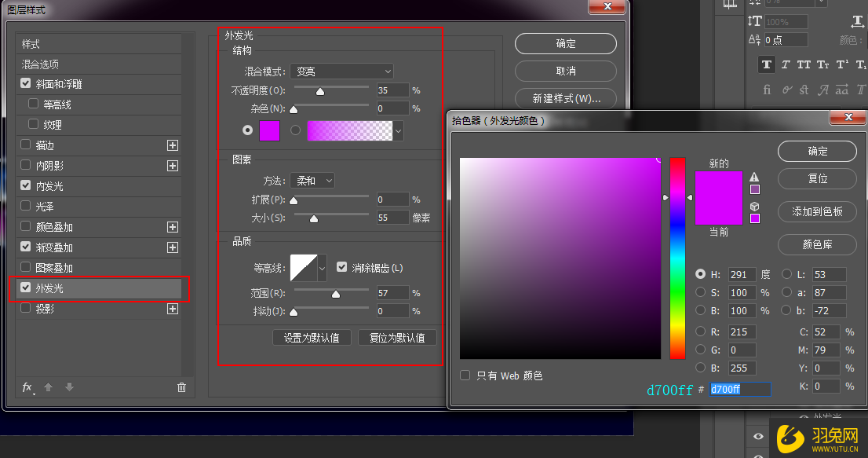Toggle All Caps (TT) in Character panel
The image size is (868, 458).
[x=804, y=64]
